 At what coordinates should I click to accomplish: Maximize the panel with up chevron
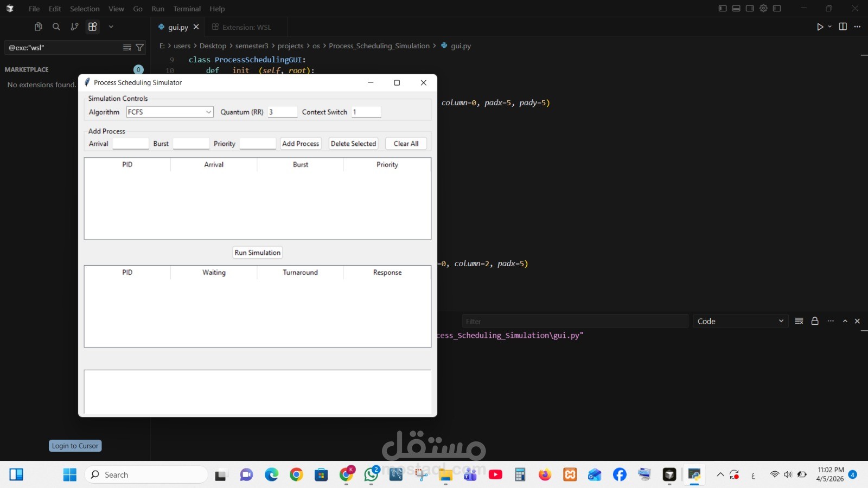tap(845, 321)
